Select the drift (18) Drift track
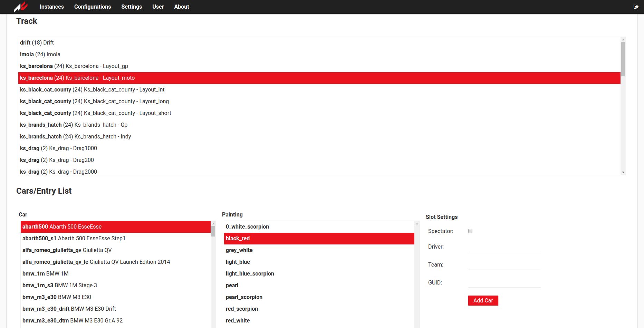Viewport: 644px width, 328px height. (319, 43)
